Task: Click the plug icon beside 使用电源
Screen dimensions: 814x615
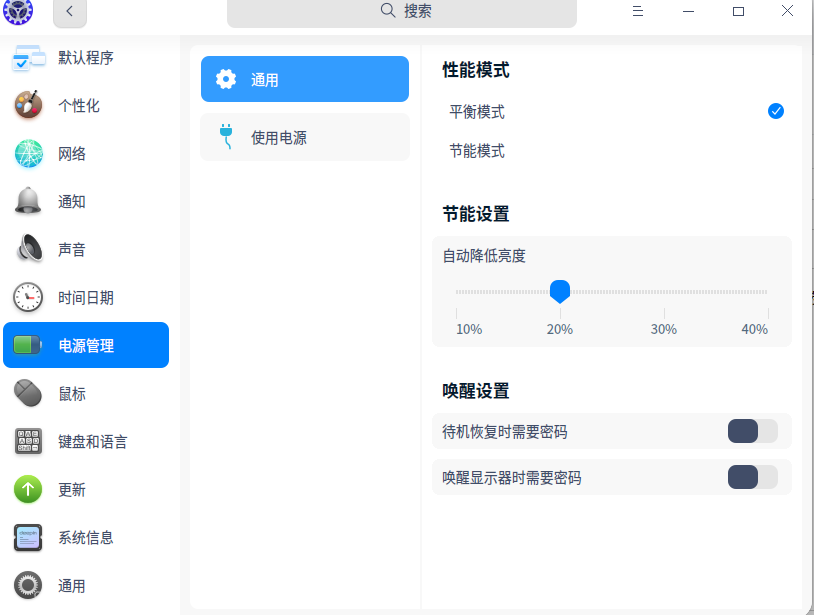Action: [226, 136]
